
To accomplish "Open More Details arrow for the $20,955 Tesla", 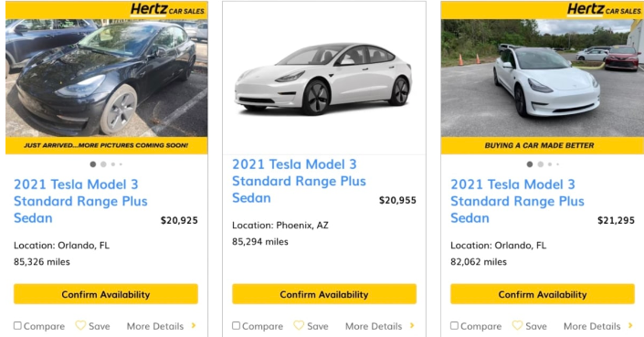I will [x=412, y=325].
